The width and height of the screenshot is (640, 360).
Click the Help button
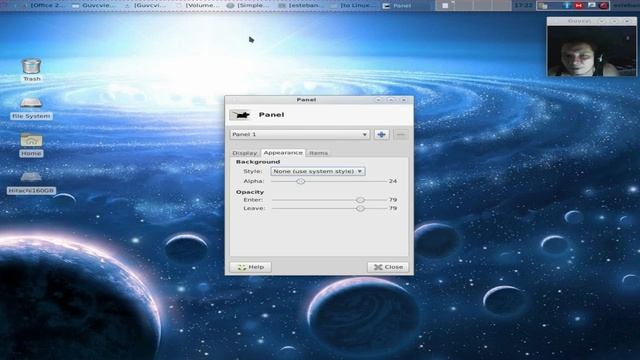click(x=251, y=267)
